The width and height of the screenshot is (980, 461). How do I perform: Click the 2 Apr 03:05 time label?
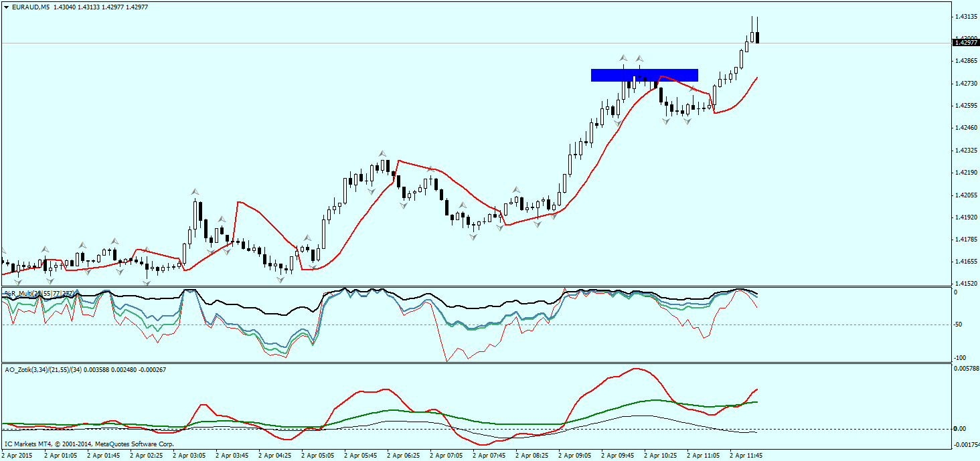[189, 455]
